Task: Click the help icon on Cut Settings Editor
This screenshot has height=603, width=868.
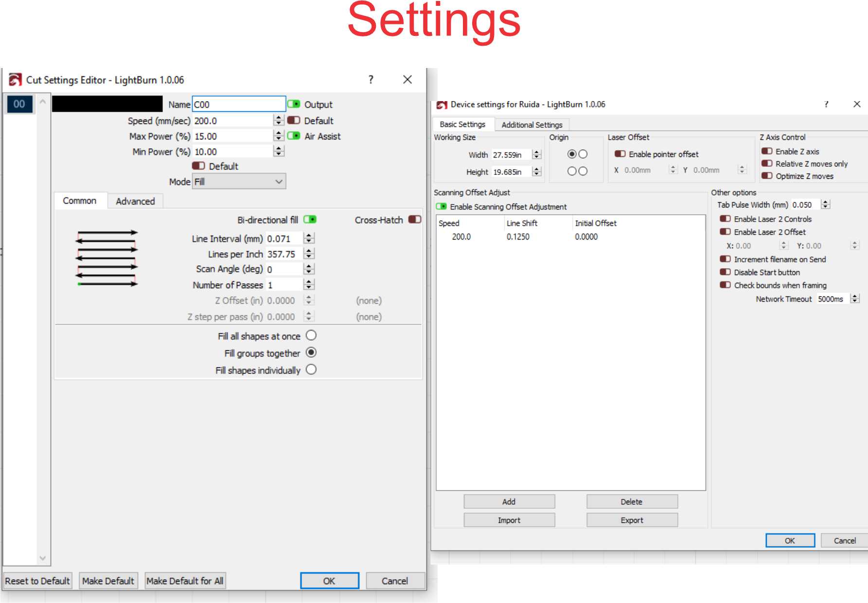Action: tap(371, 79)
